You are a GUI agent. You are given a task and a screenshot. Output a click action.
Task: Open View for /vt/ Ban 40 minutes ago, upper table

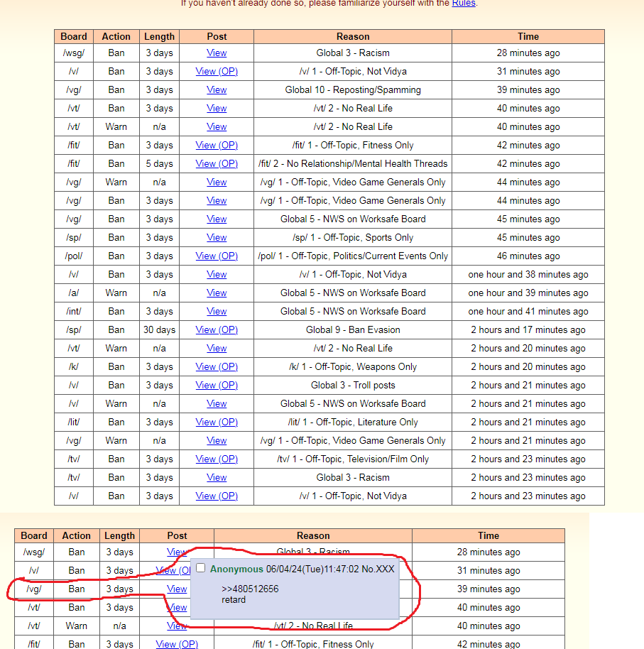point(217,109)
